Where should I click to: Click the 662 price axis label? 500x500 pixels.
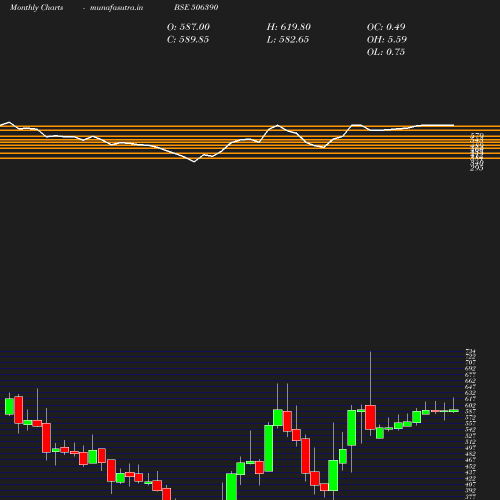point(470,380)
